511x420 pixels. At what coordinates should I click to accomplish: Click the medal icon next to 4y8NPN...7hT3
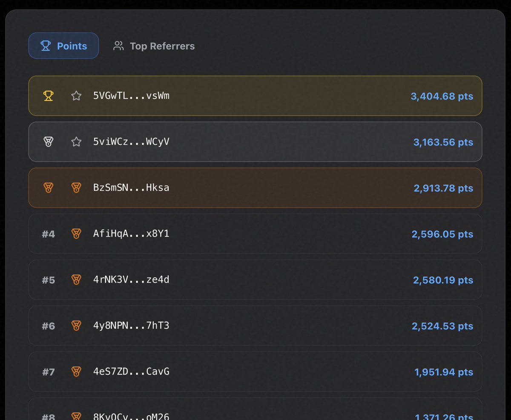click(x=76, y=326)
